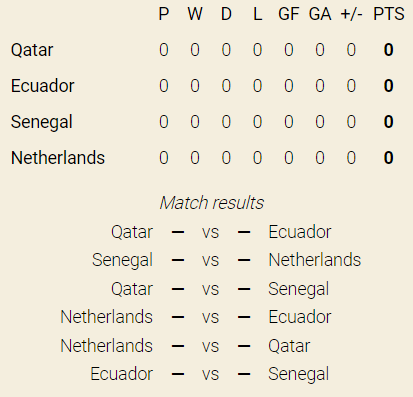Screen dimensions: 413x397
Task: Click Senegal's score dash in the Qatar match
Action: point(244,289)
